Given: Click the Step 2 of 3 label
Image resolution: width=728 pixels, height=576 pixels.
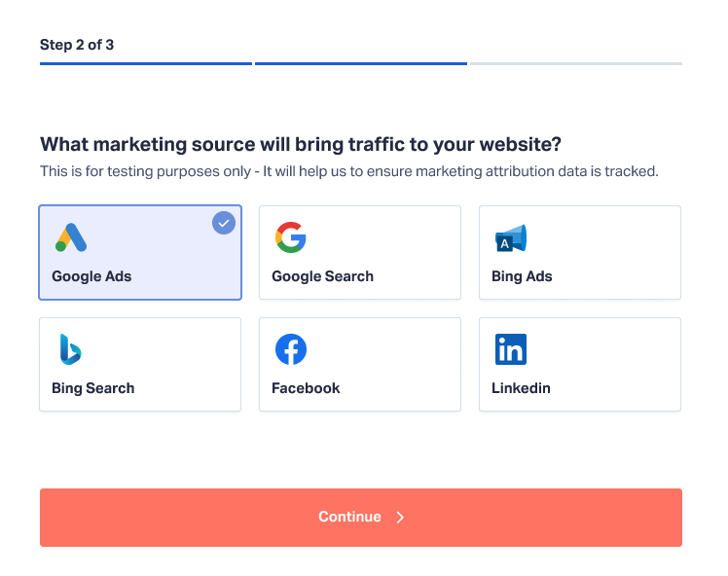Looking at the screenshot, I should click(77, 45).
